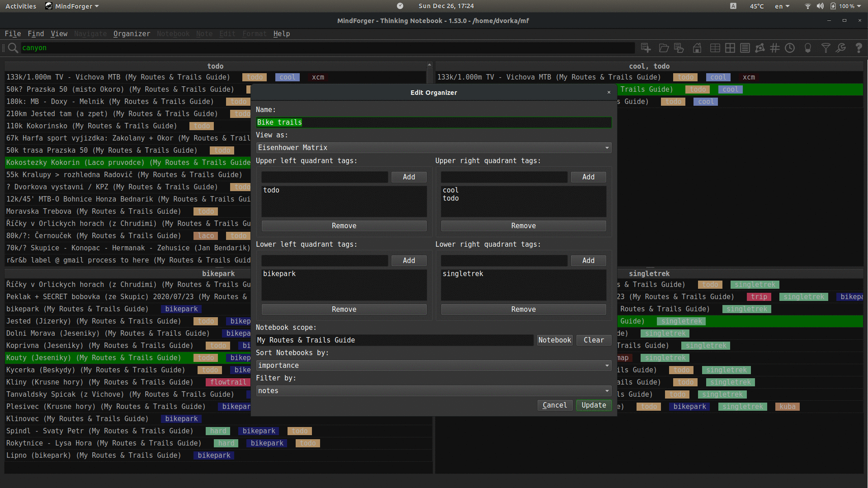The width and height of the screenshot is (868, 488).
Task: Clear the notebook scope
Action: (x=594, y=340)
